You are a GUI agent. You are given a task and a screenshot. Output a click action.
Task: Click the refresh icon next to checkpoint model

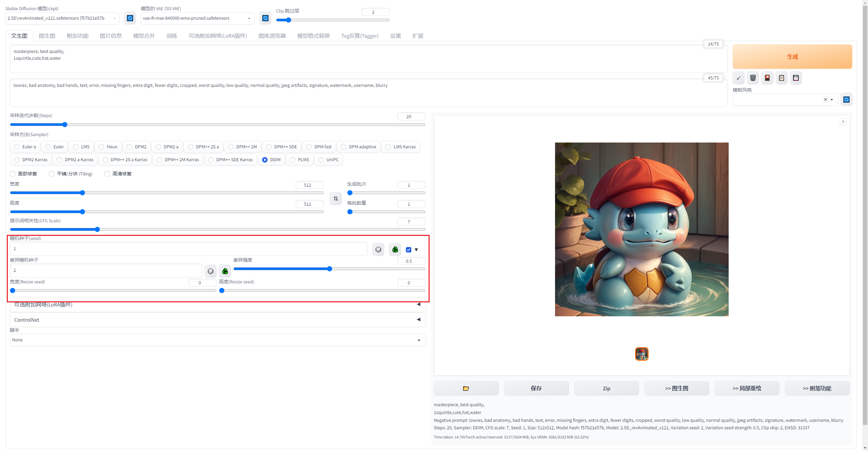point(130,18)
